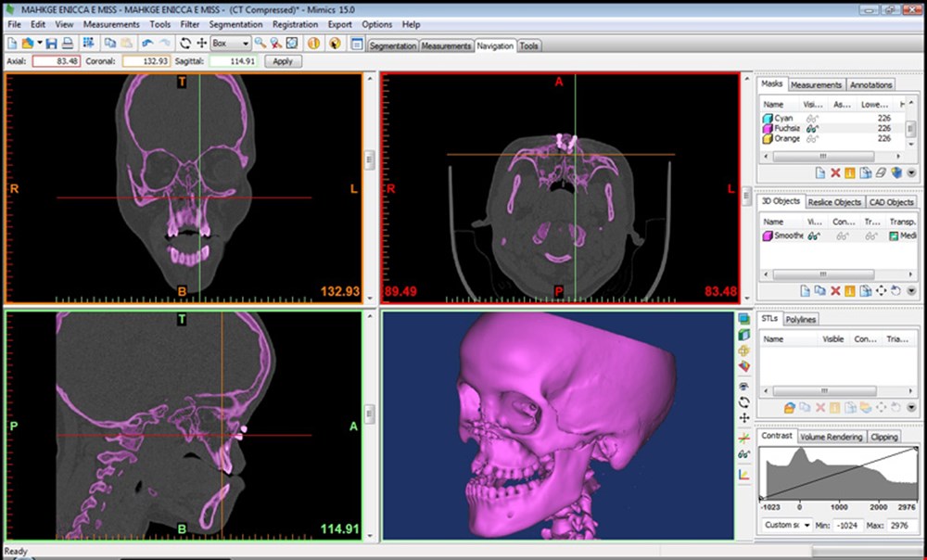This screenshot has width=927, height=560.
Task: Click the 3D view pan icon
Action: [x=743, y=417]
